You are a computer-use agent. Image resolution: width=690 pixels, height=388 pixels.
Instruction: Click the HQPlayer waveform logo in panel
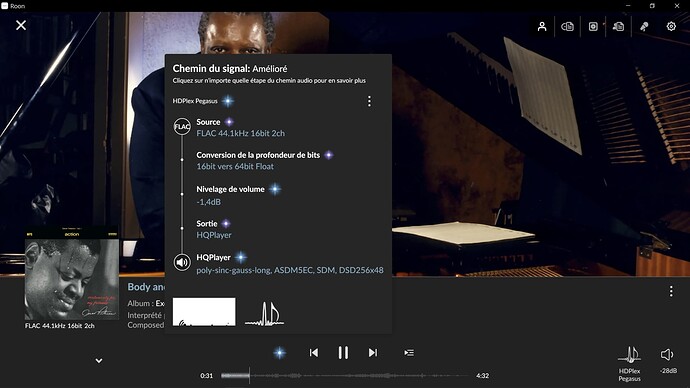(264, 314)
